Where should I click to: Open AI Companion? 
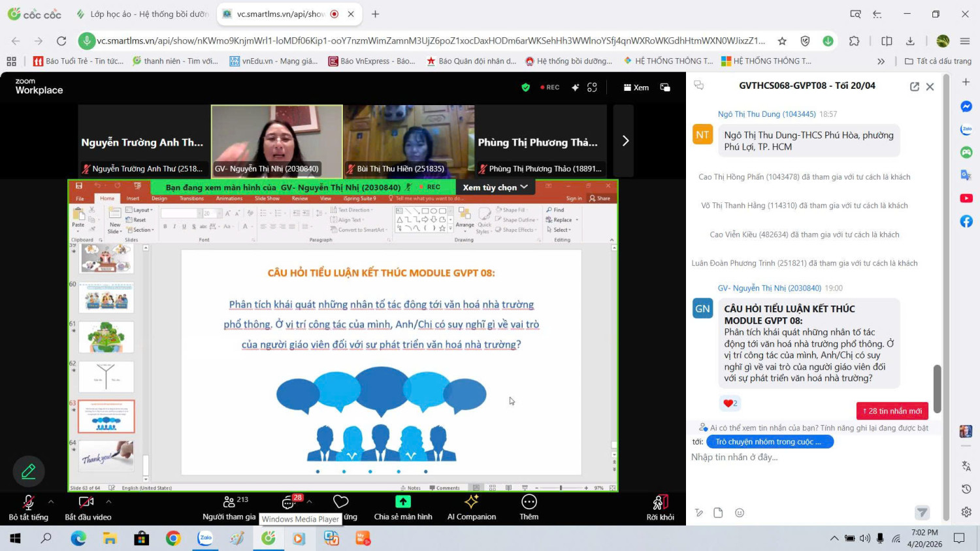[471, 506]
